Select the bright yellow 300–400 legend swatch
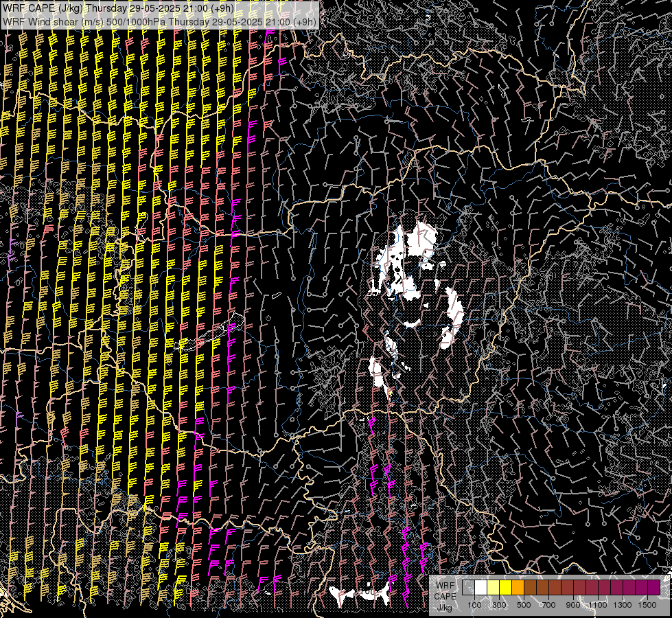The image size is (672, 618). 505,587
